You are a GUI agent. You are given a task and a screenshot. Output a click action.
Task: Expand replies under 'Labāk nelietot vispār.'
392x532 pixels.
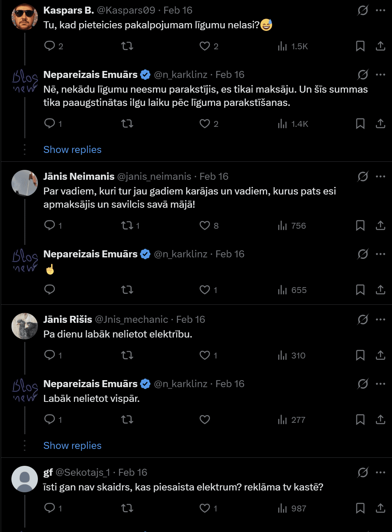pos(72,446)
